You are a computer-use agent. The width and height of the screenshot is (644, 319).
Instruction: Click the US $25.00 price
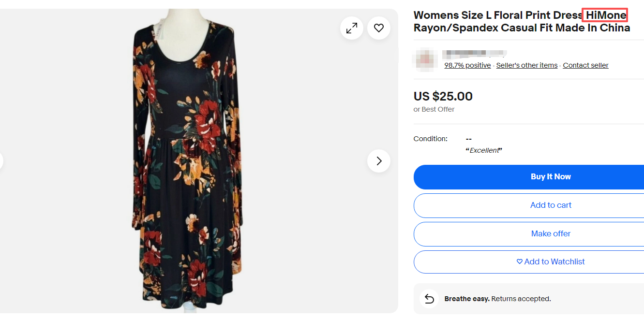click(x=443, y=96)
